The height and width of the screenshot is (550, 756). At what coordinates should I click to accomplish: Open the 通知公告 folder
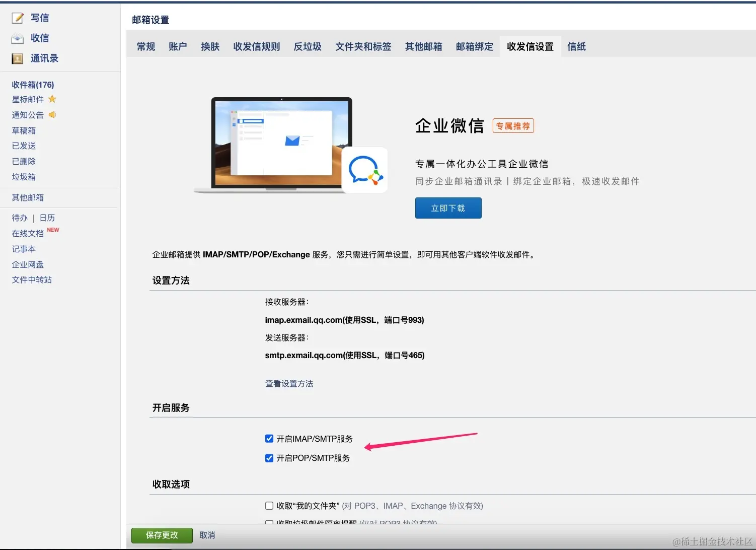[28, 115]
